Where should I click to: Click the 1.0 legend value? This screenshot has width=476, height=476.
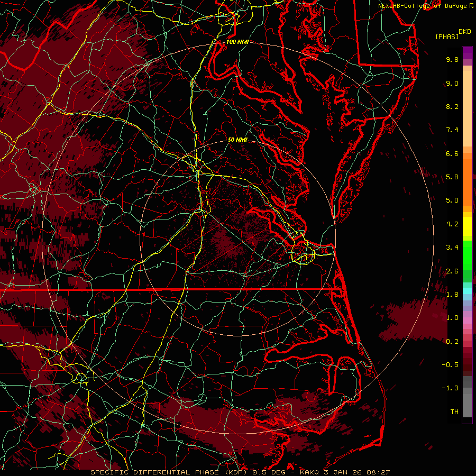pos(452,318)
